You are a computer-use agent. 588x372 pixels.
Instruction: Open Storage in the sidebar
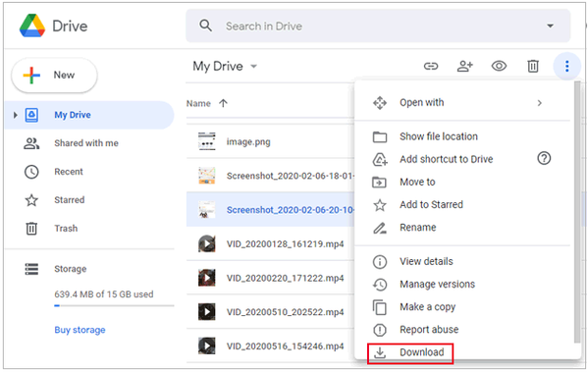pos(70,269)
